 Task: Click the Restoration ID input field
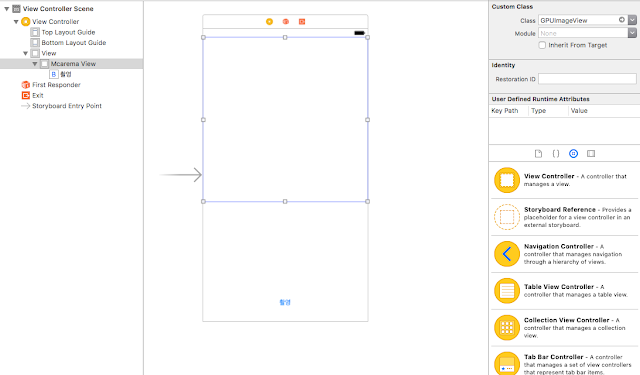[587, 79]
